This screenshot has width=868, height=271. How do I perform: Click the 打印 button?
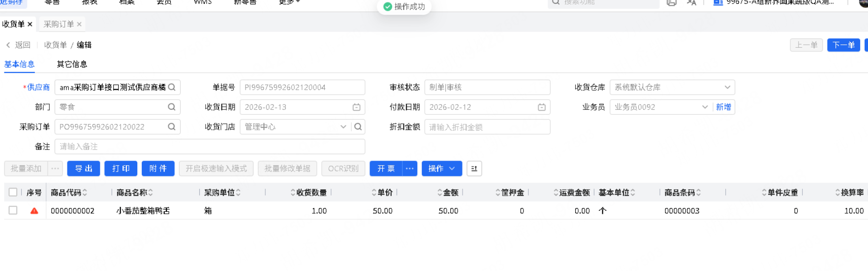click(x=121, y=169)
